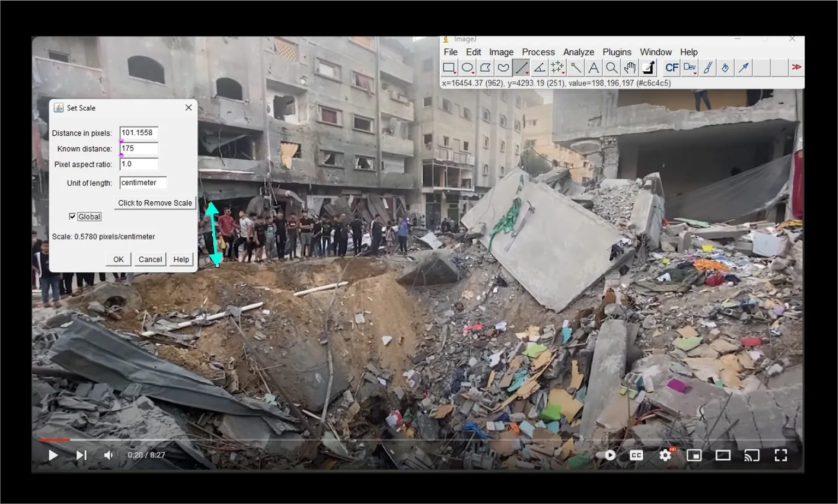
Task: Open the Process menu
Action: click(538, 52)
